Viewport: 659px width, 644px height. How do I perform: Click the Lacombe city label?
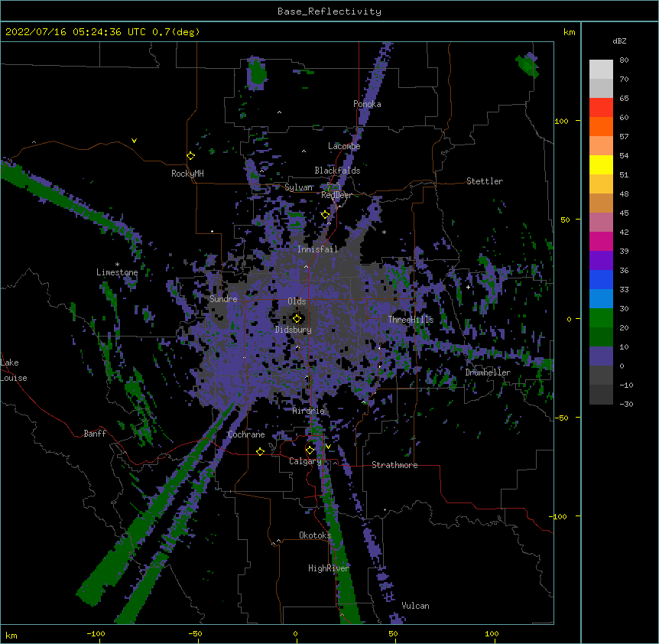pyautogui.click(x=344, y=146)
